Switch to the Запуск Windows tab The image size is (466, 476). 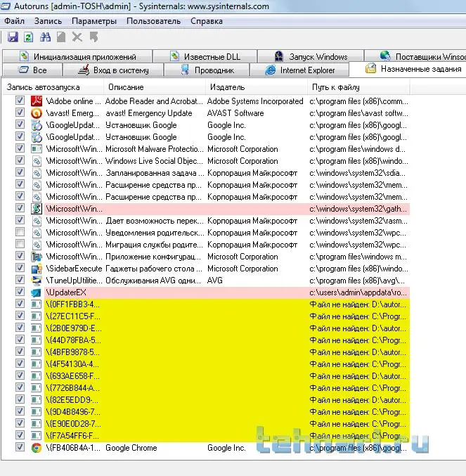(311, 56)
